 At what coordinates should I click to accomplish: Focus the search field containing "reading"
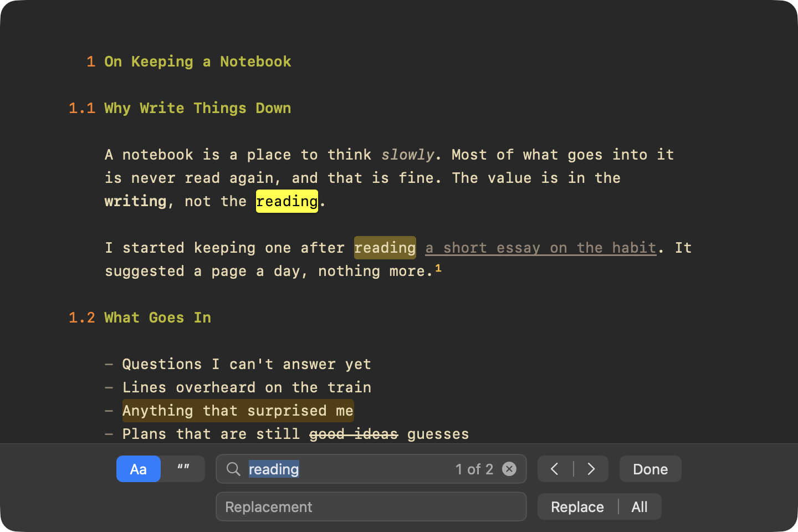(371, 469)
